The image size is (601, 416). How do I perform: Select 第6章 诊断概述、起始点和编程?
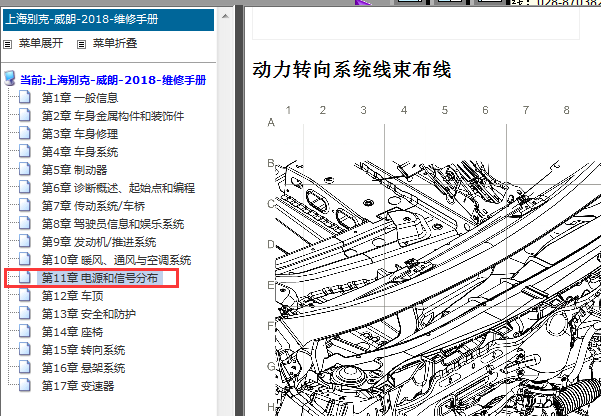click(x=118, y=188)
